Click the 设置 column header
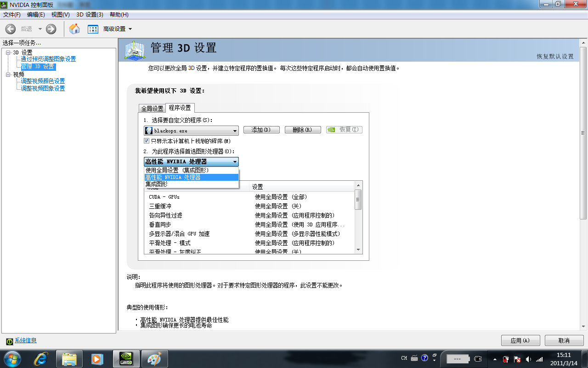588x368 pixels. pos(301,187)
